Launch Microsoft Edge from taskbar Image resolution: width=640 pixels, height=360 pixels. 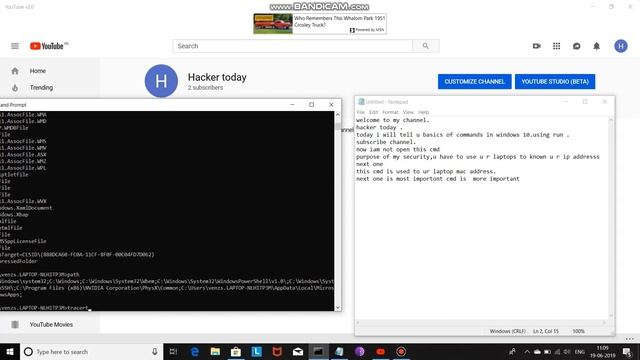pyautogui.click(x=195, y=351)
